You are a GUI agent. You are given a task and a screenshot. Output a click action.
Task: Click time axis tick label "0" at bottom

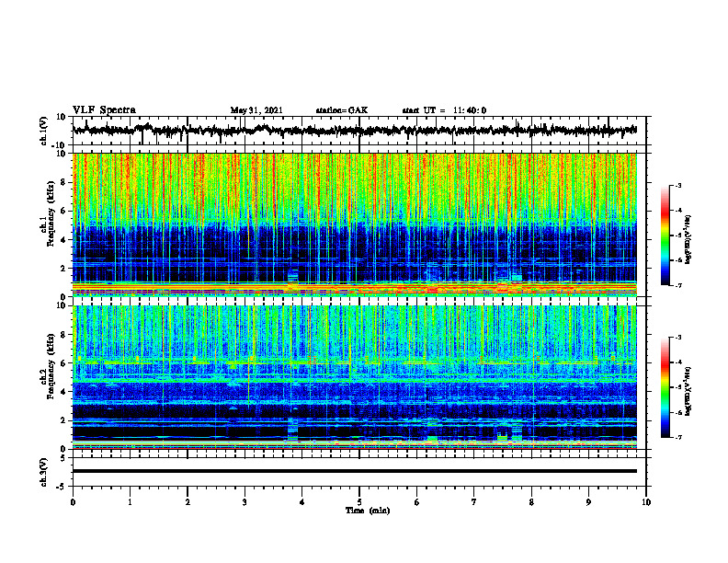(73, 502)
